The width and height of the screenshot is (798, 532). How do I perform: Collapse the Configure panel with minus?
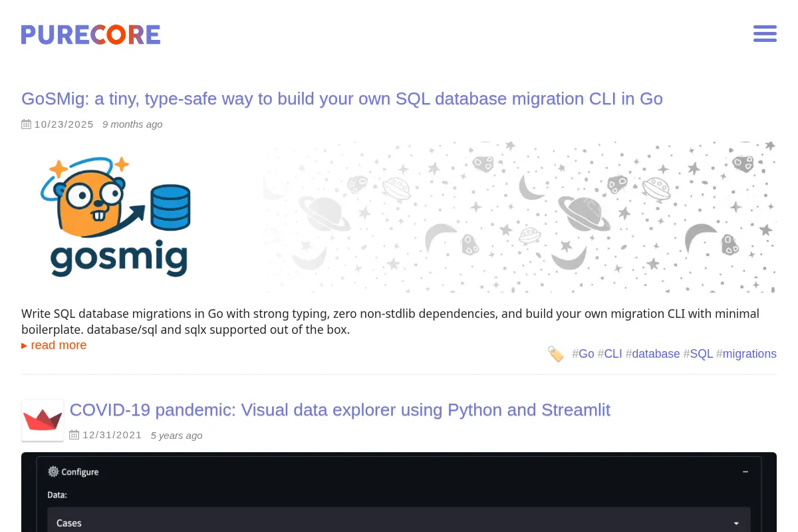point(745,471)
